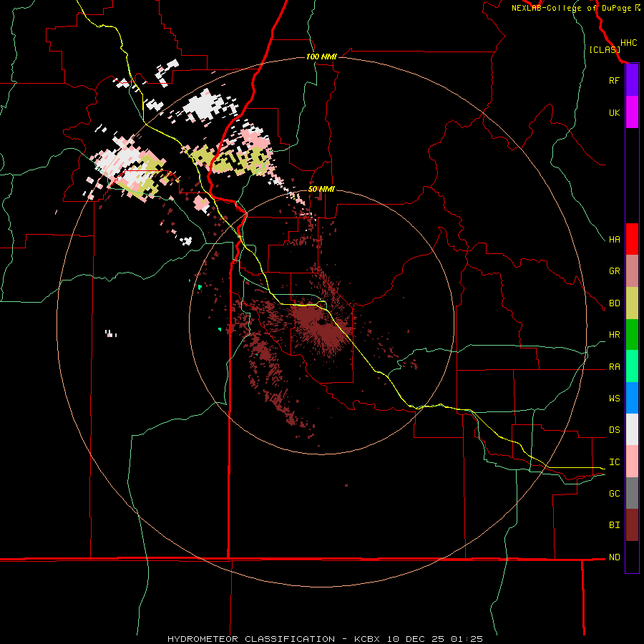This screenshot has width=644, height=644.
Task: Select the GC gray legend swatch
Action: point(632,493)
